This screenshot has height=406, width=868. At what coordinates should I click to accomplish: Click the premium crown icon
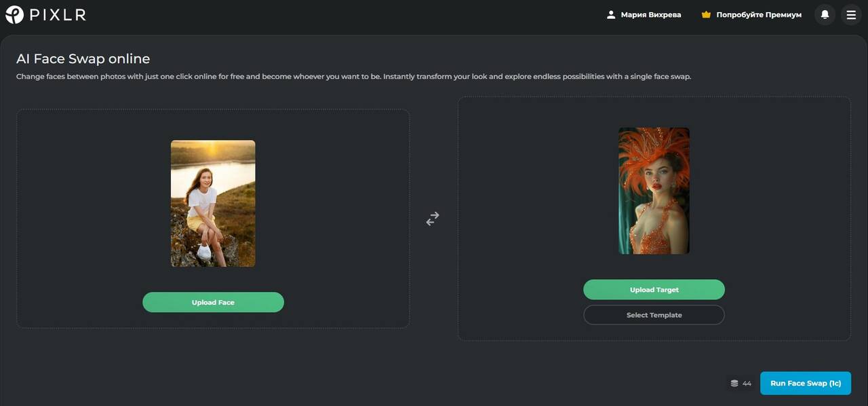point(706,14)
